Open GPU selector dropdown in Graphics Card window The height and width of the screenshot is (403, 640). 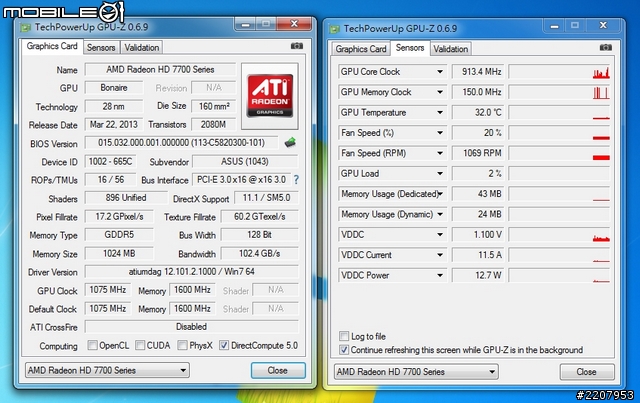click(x=107, y=370)
